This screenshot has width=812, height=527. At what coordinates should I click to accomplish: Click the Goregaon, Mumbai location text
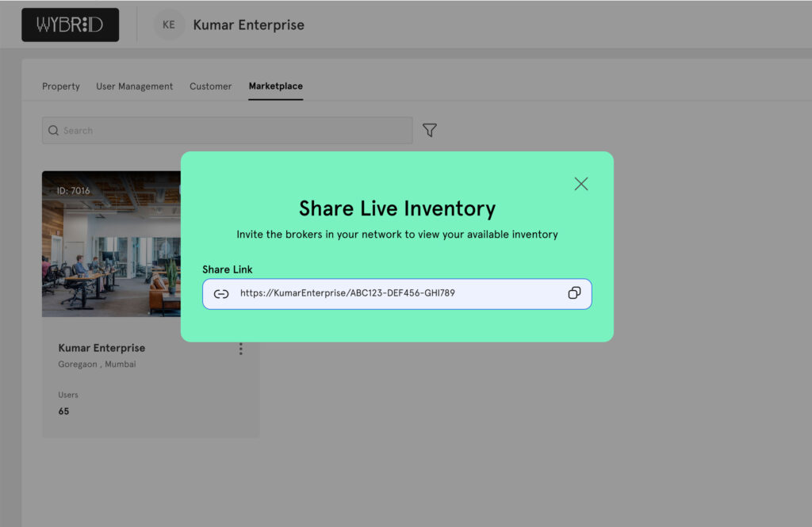[x=97, y=365]
